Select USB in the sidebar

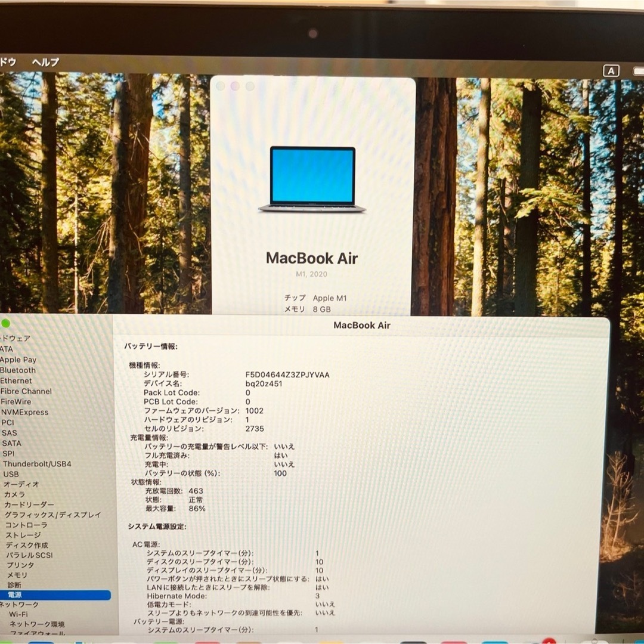coord(11,474)
